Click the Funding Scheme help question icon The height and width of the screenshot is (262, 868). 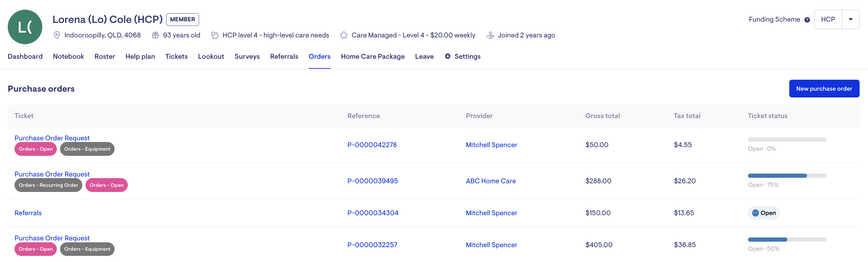click(807, 20)
